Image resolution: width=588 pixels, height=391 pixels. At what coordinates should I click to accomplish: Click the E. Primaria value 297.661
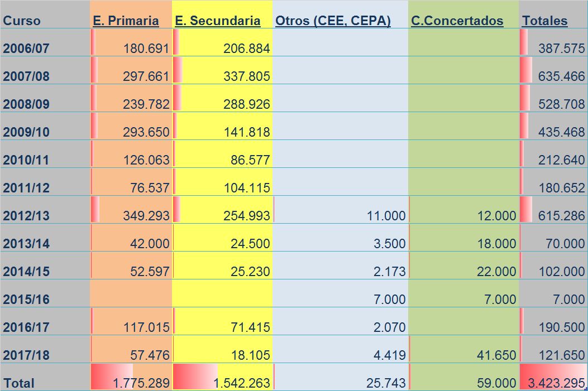point(146,76)
